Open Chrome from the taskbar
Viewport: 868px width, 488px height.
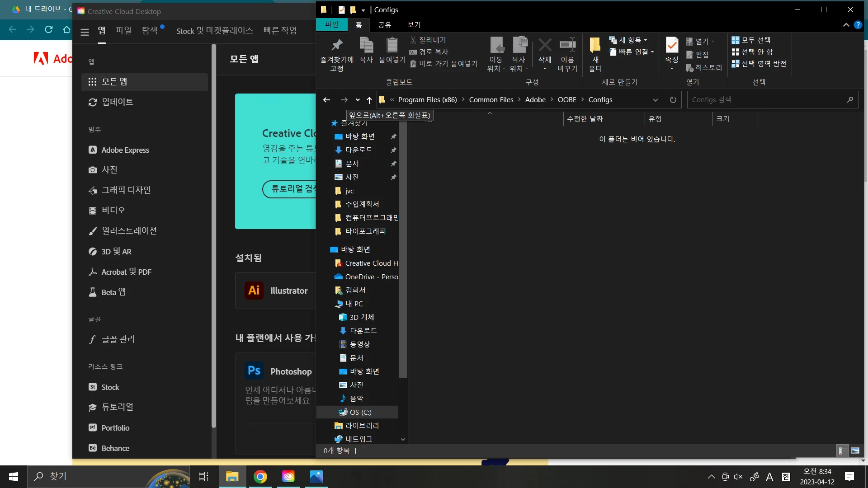pyautogui.click(x=260, y=476)
